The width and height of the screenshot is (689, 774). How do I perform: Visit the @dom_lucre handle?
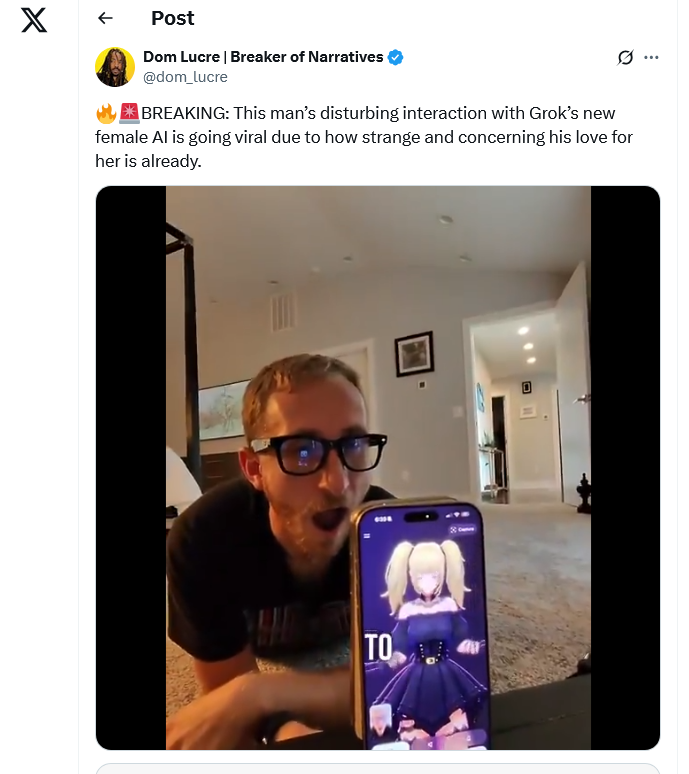185,77
